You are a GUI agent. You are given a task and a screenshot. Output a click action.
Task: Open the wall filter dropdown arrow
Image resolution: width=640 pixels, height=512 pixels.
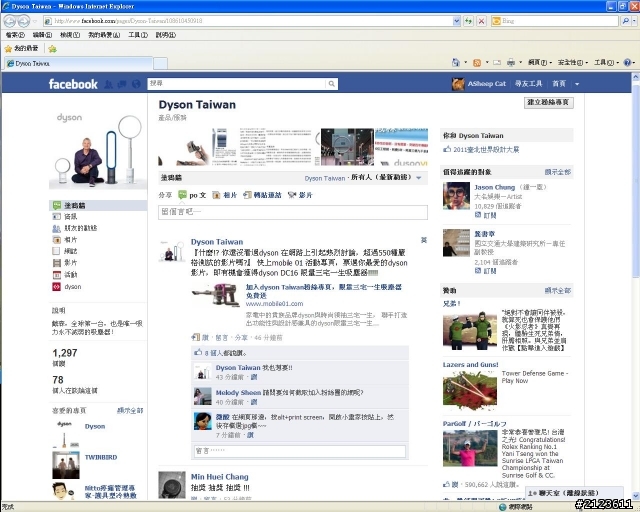pos(419,178)
